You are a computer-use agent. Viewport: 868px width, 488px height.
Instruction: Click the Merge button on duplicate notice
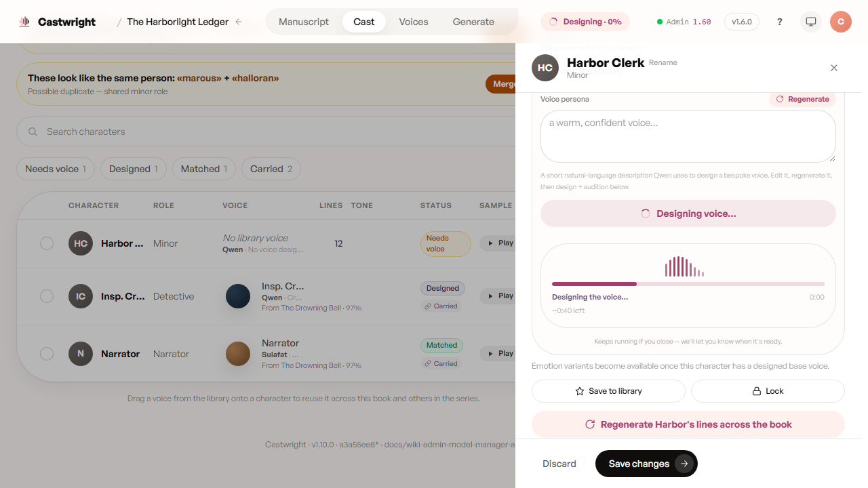(500, 84)
